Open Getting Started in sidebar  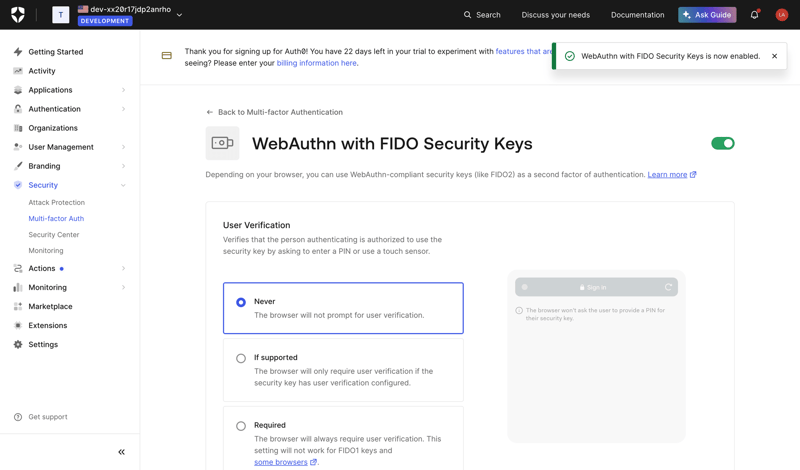coord(56,52)
